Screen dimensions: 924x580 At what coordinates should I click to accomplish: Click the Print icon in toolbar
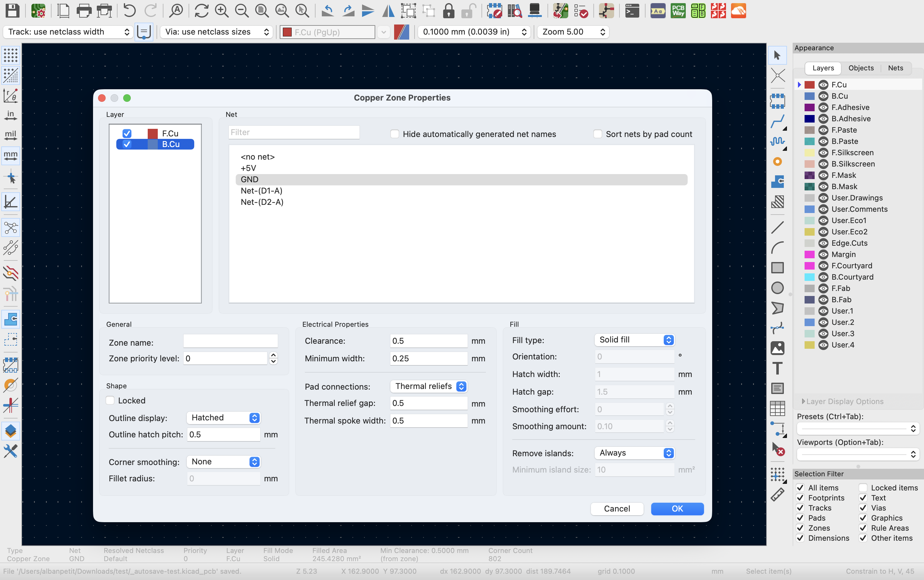(x=84, y=11)
